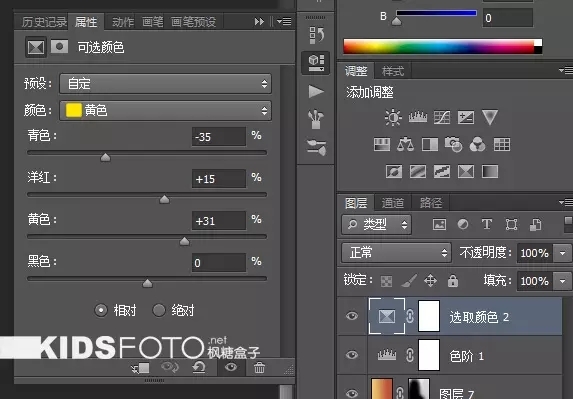Lock layer position
The image size is (573, 399).
click(430, 281)
